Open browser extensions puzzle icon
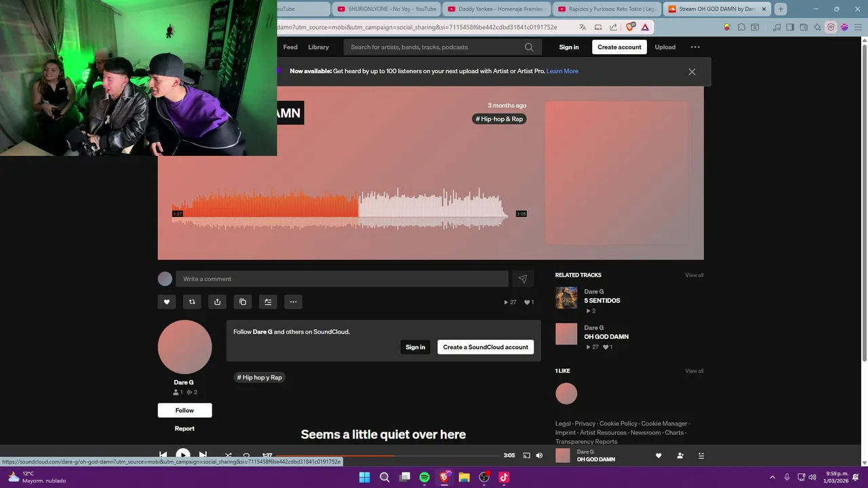This screenshot has height=488, width=868. point(741,27)
